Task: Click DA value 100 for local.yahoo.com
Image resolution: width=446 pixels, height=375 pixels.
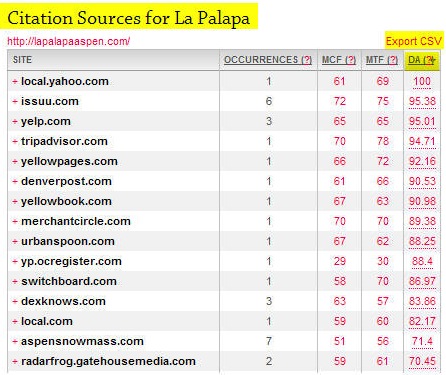Action: coord(422,81)
